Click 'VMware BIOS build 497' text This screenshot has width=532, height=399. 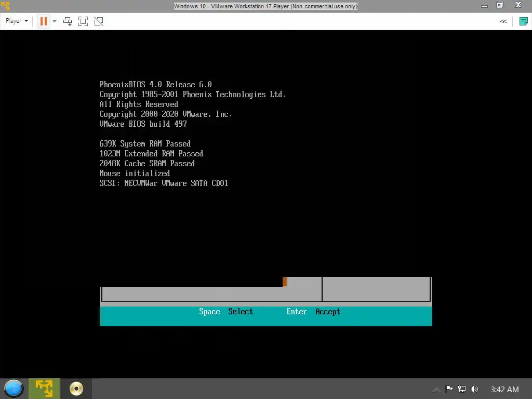click(x=143, y=124)
